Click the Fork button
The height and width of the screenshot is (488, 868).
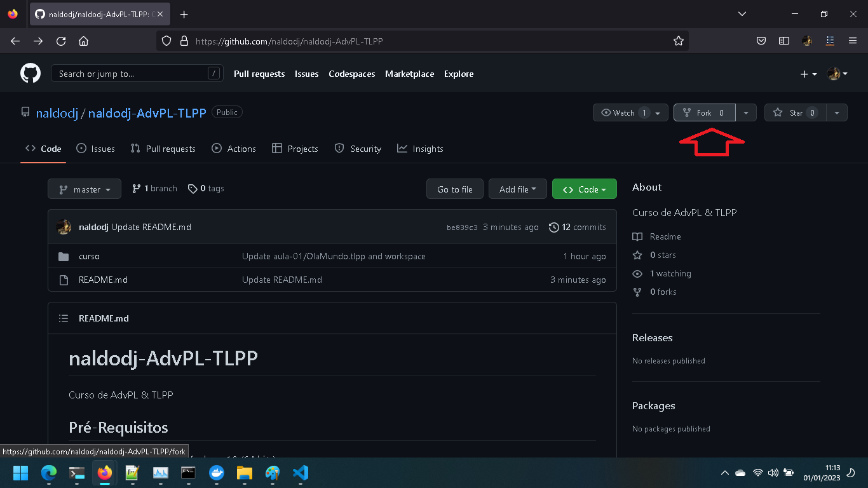(704, 112)
